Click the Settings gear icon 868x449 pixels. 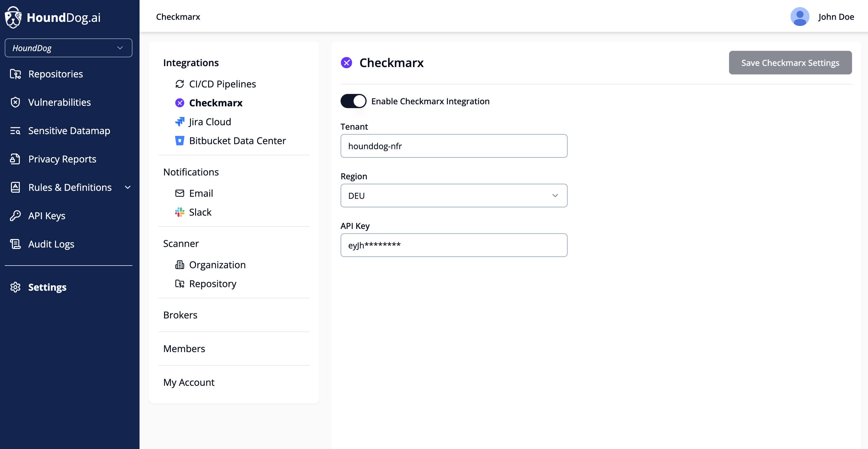(15, 287)
